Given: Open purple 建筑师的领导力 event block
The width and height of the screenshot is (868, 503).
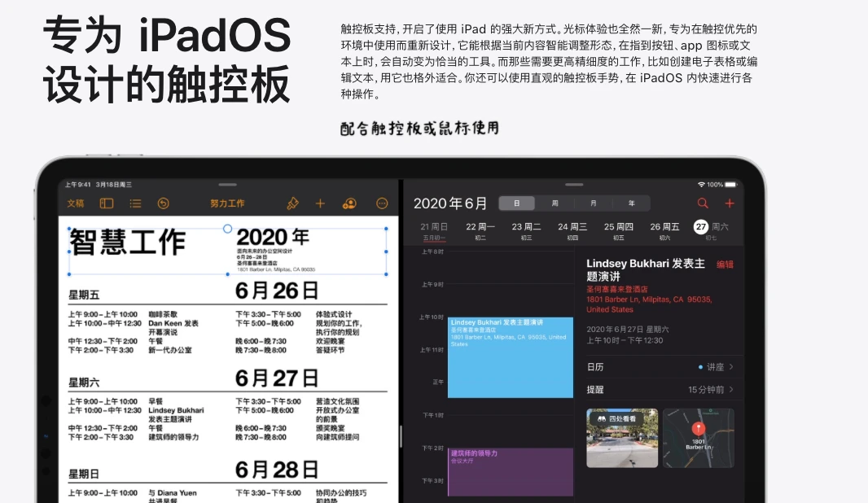Looking at the screenshot, I should click(x=511, y=472).
